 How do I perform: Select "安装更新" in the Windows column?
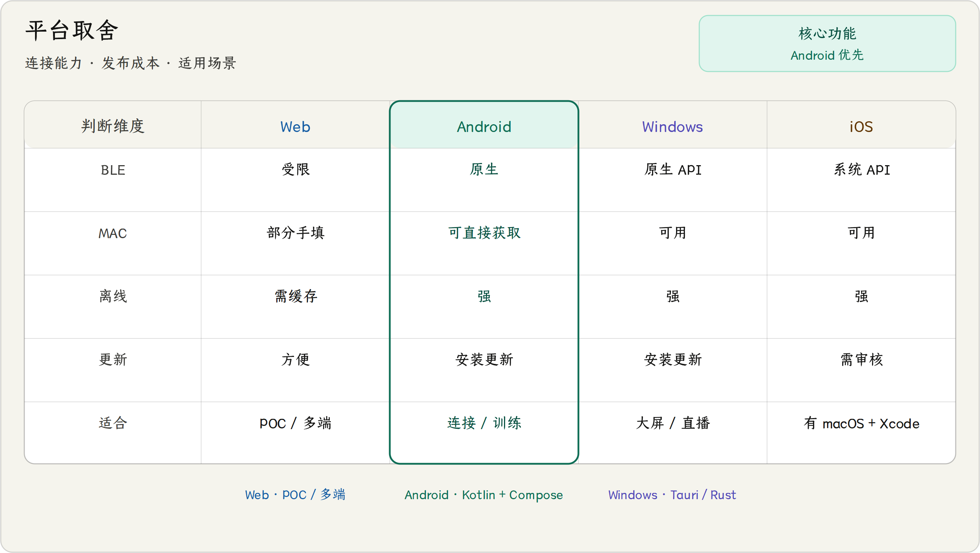click(673, 360)
